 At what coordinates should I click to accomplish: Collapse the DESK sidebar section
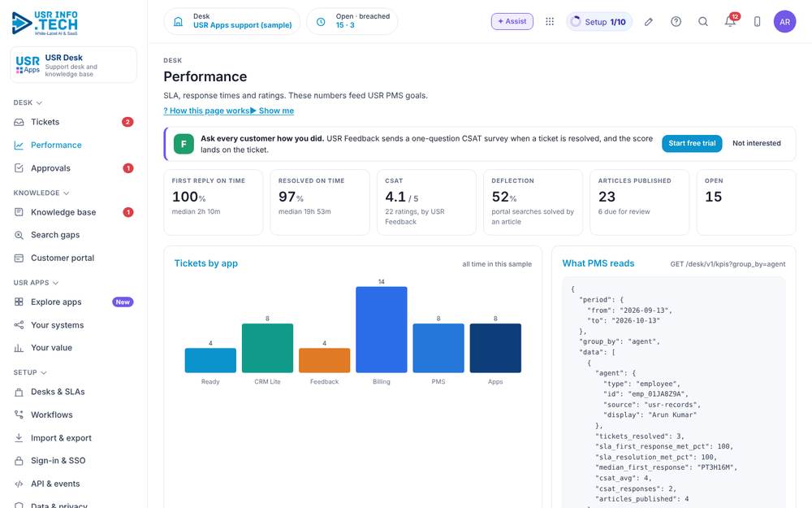[x=28, y=102]
